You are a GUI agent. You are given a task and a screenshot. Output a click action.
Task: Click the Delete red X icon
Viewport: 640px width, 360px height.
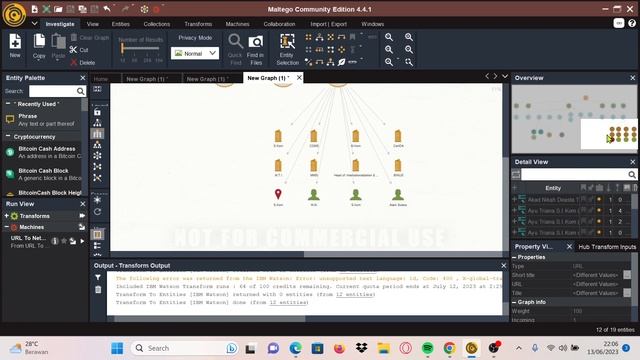click(x=73, y=62)
